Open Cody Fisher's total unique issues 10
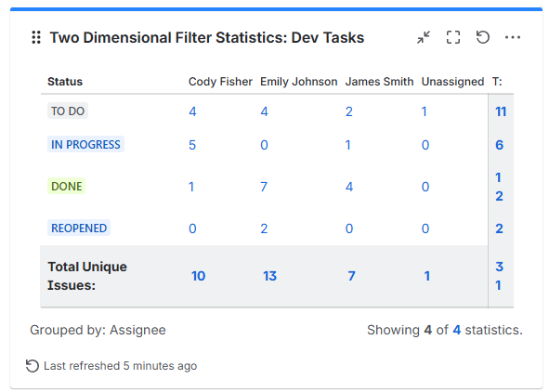This screenshot has width=549, height=392. 198,276
